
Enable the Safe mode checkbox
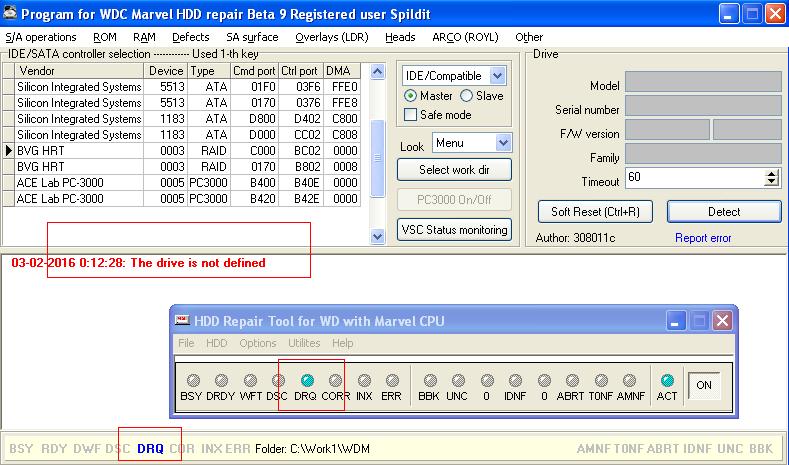click(x=411, y=115)
